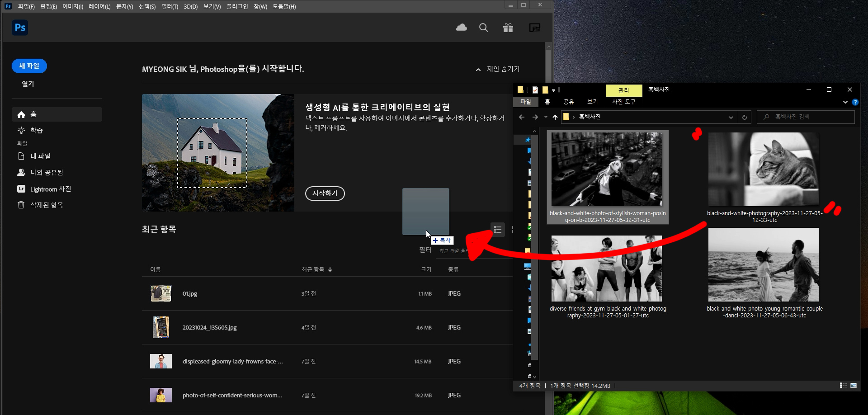Select Quick access star in Explorer navigation pane

pos(528,140)
